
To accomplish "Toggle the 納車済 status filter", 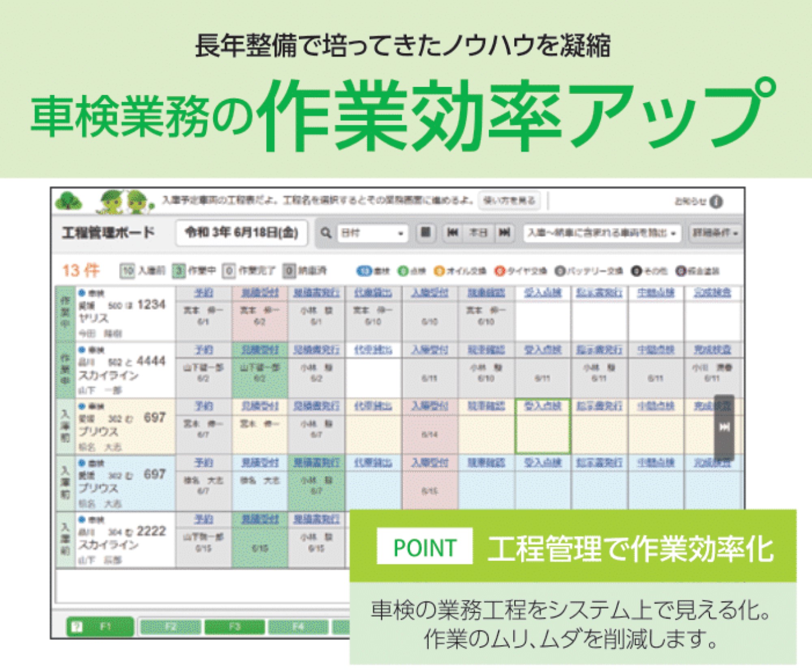I will 289,271.
